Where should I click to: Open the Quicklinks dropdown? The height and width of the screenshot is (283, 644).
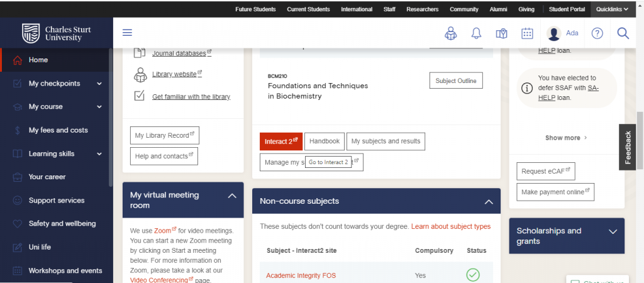(613, 9)
